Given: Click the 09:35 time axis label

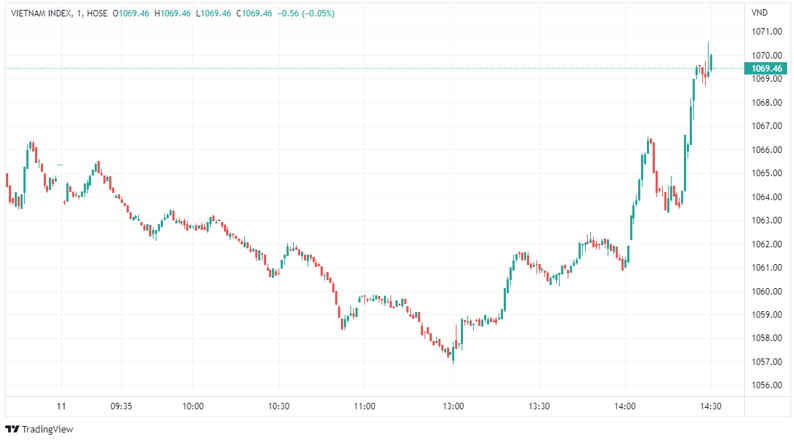Looking at the screenshot, I should pos(121,407).
